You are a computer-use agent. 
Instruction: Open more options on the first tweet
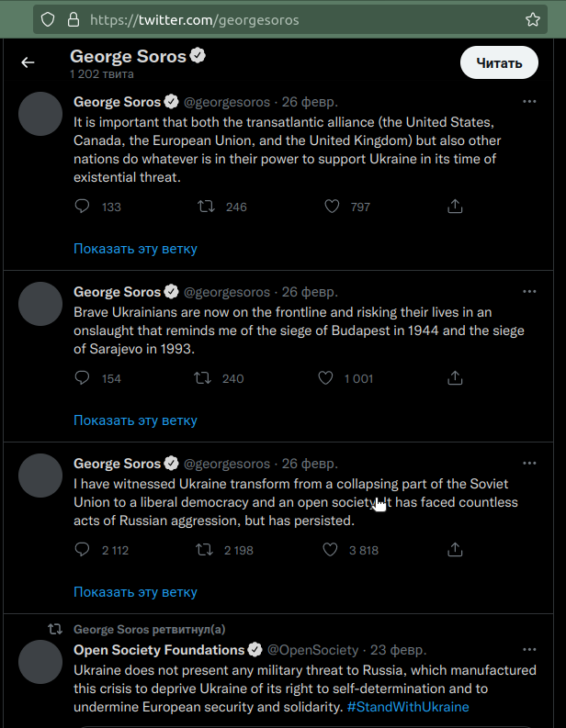coord(529,101)
